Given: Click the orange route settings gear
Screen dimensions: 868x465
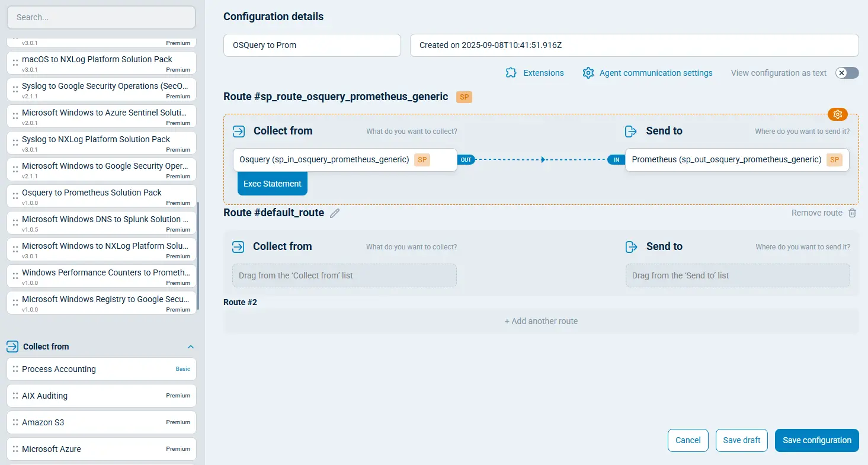Looking at the screenshot, I should click(x=837, y=114).
